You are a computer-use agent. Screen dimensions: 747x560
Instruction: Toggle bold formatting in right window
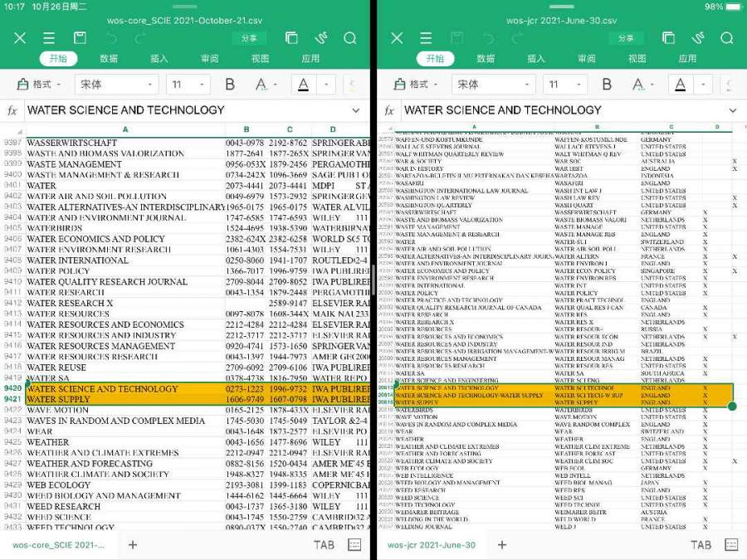607,85
